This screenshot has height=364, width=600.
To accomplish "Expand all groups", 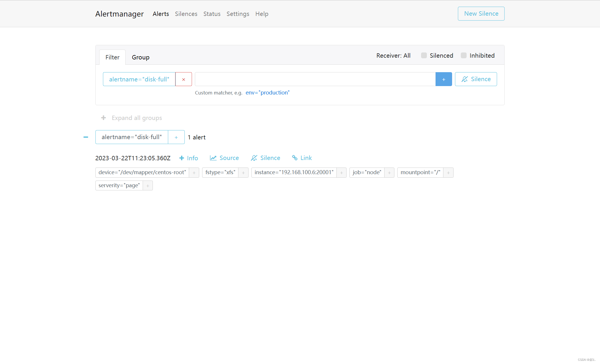I will coord(131,118).
